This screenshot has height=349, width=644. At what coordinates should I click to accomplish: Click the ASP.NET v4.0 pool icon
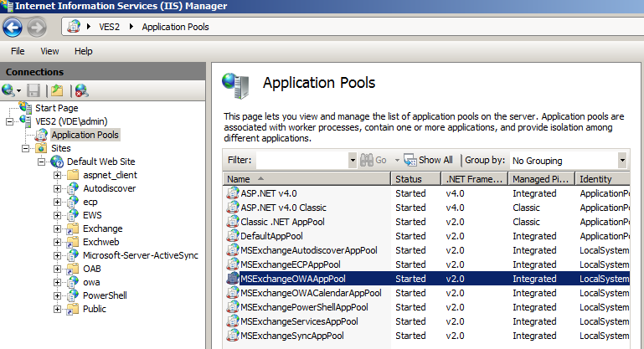click(x=233, y=193)
